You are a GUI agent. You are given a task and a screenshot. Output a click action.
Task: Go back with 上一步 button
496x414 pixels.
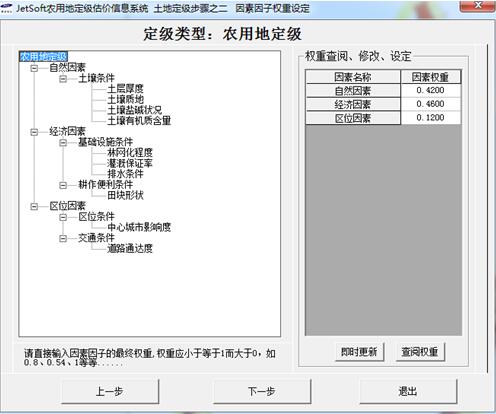pyautogui.click(x=110, y=391)
